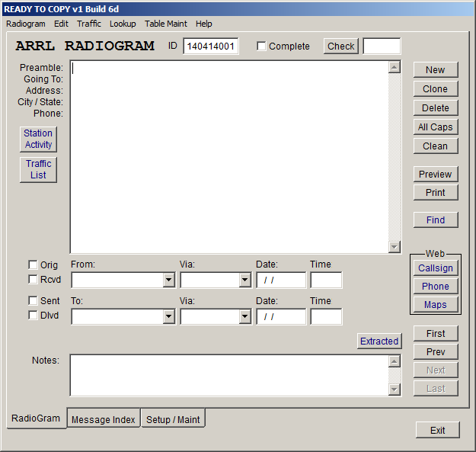Click the Print button
This screenshot has height=452, width=476.
436,193
